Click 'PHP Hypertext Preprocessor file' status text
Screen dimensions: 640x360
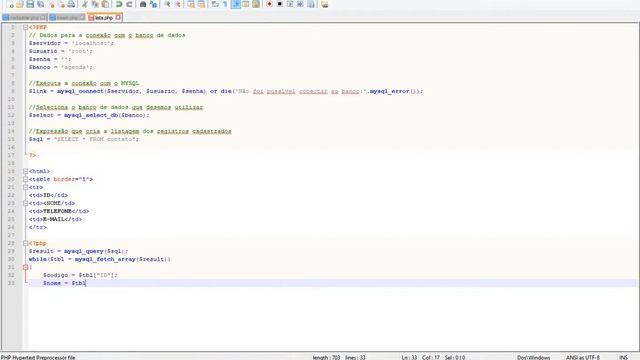(x=38, y=358)
